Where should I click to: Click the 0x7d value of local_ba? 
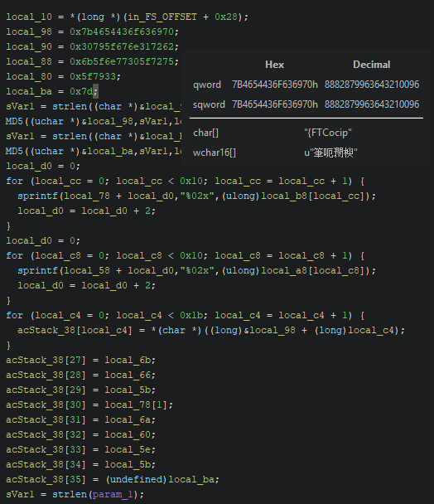coord(81,92)
